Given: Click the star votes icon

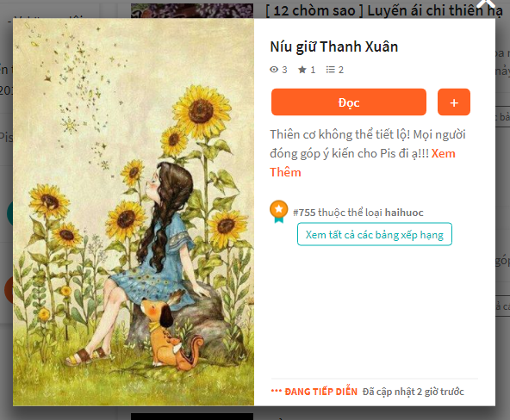Looking at the screenshot, I should [302, 70].
